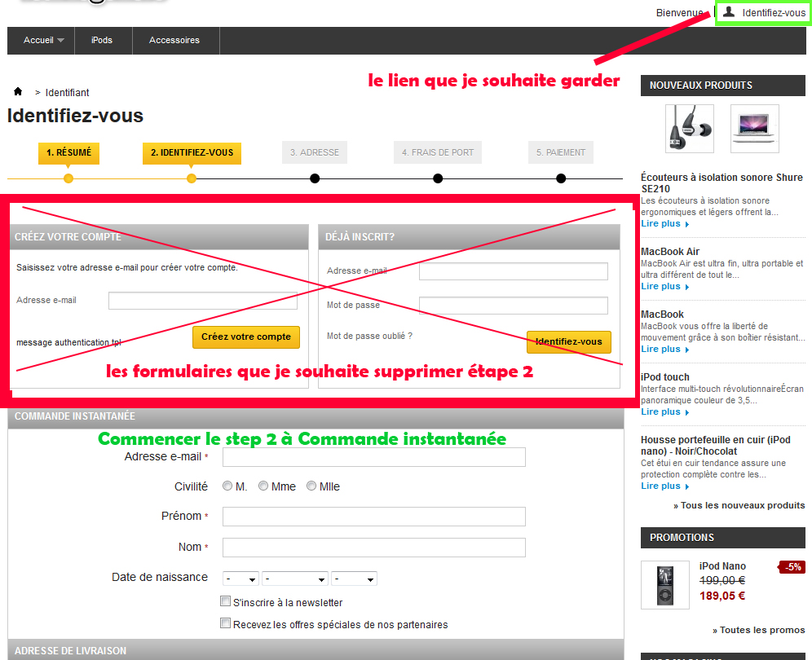Viewport: 812px width, 660px height.
Task: Click Lire plus under MacBook Air
Action: click(665, 286)
